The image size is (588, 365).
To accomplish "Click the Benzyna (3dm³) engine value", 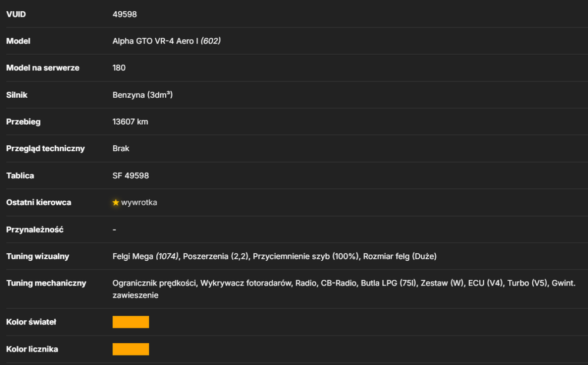I will pos(142,95).
